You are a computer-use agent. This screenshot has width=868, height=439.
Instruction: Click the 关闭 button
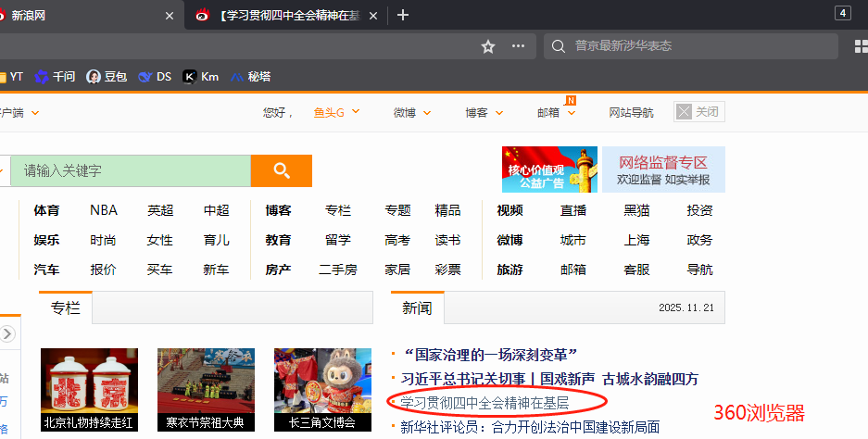pyautogui.click(x=699, y=112)
